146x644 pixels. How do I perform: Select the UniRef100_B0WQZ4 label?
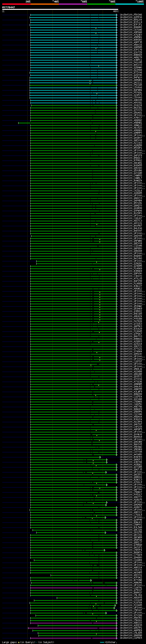[x=131, y=180]
